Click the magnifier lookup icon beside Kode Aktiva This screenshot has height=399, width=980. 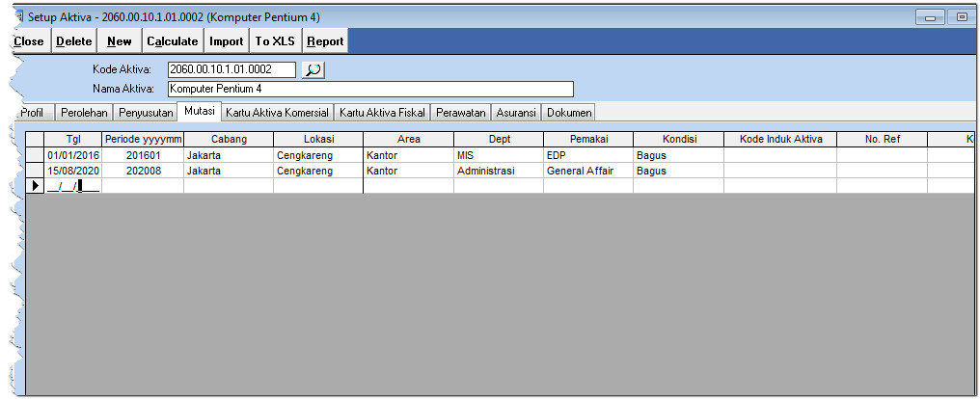313,69
